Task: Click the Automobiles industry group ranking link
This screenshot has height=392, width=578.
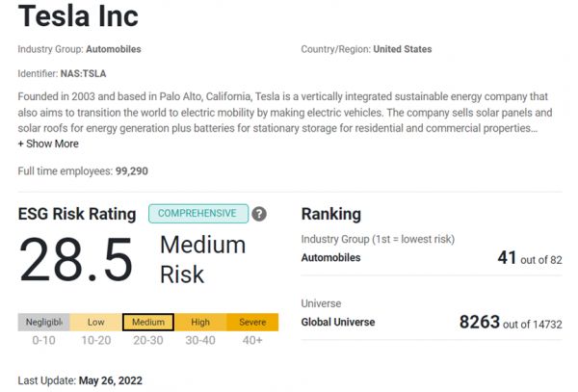Action: [330, 258]
